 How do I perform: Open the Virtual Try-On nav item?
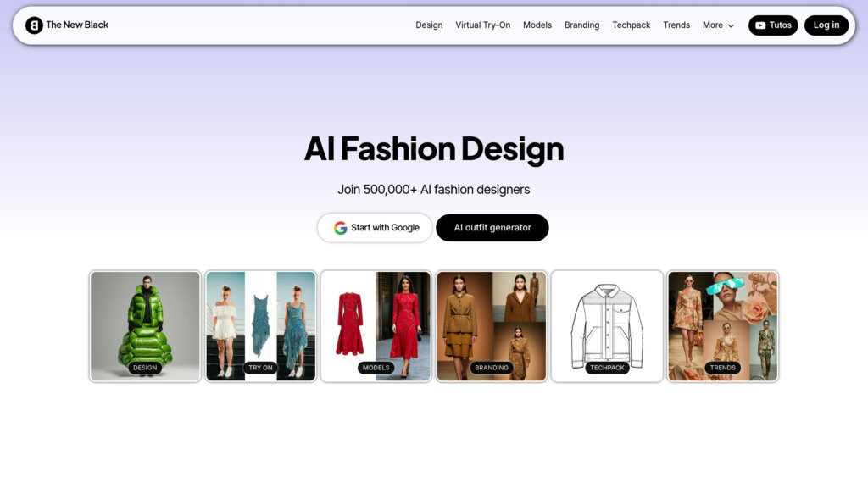tap(482, 25)
